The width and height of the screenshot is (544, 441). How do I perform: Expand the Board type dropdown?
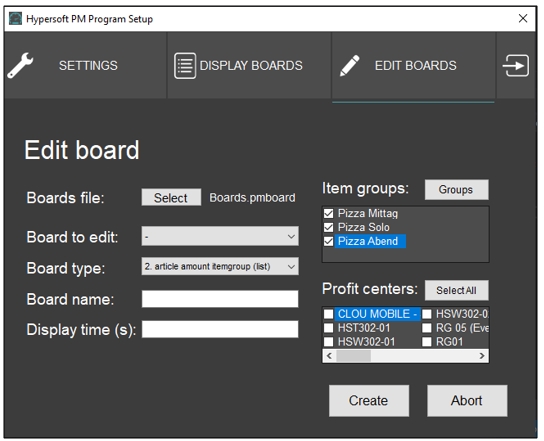click(220, 266)
